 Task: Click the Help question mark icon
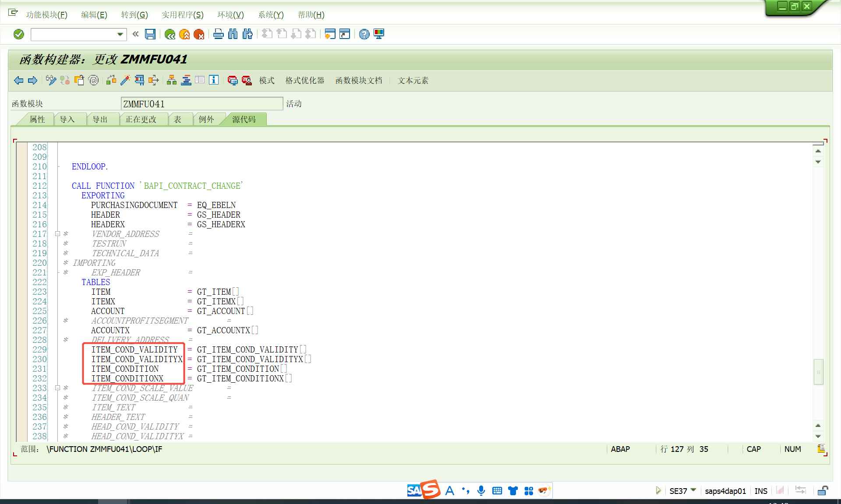364,34
